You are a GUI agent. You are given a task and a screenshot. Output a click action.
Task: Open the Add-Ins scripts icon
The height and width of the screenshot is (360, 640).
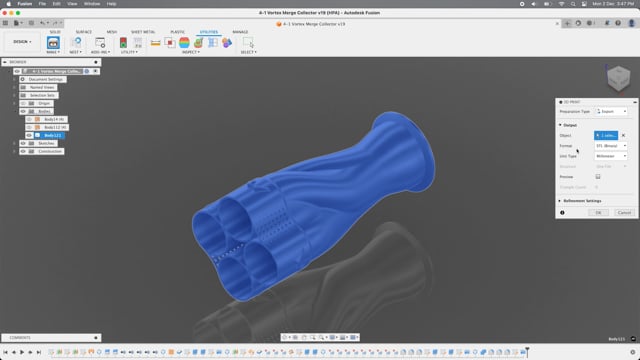[x=100, y=42]
